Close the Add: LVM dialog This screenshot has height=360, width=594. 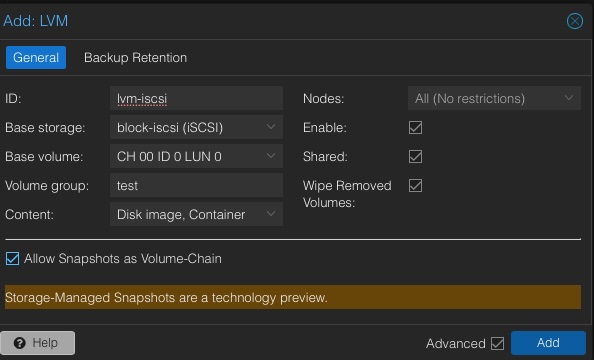tap(574, 21)
